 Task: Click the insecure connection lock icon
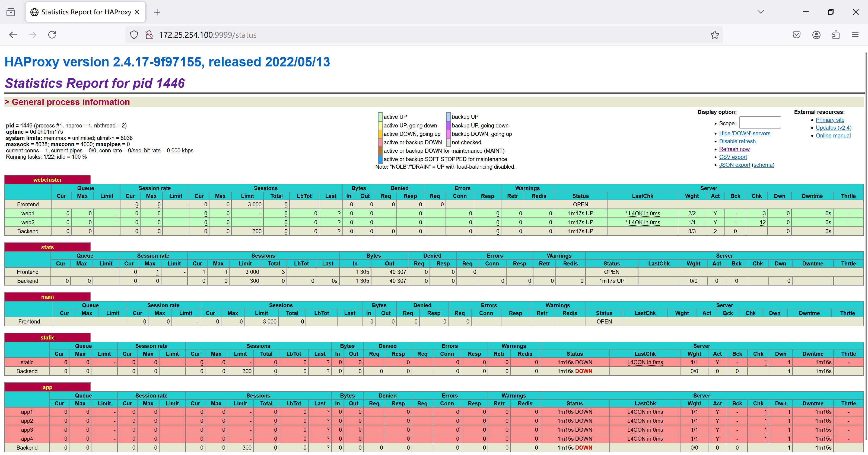click(x=149, y=35)
